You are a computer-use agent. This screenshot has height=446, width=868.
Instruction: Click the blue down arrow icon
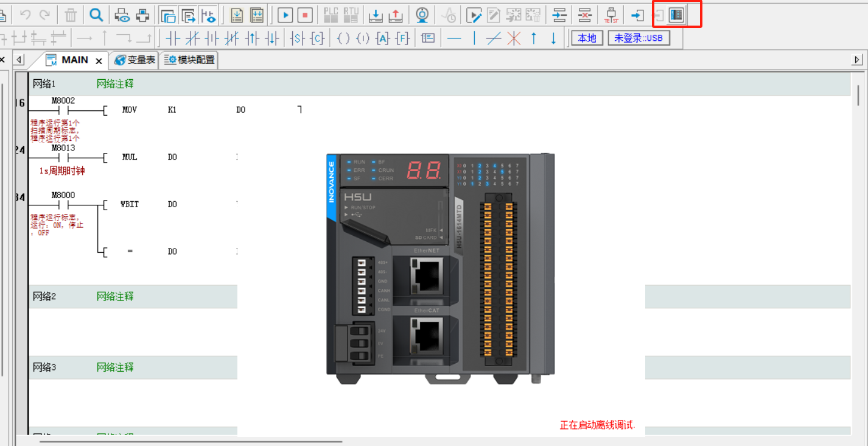coord(553,38)
